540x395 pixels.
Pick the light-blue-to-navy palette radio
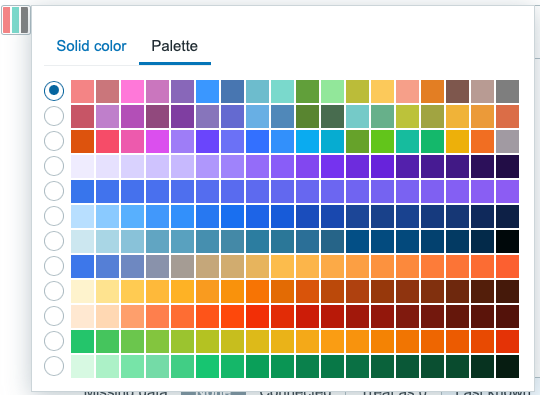pyautogui.click(x=54, y=216)
